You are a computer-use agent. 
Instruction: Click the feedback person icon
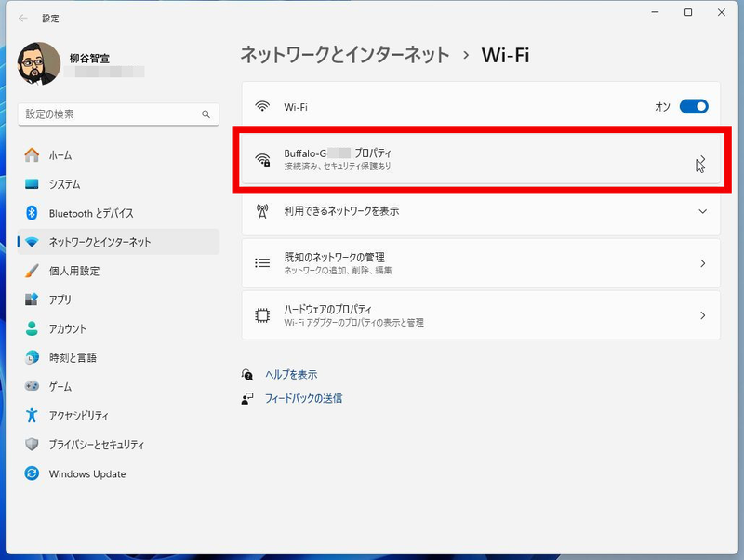[247, 398]
